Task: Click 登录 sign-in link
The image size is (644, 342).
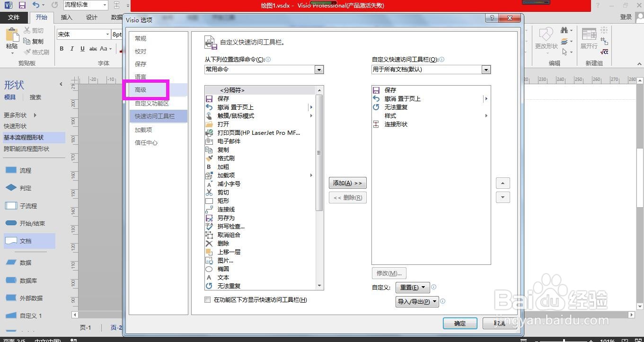Action: point(626,17)
